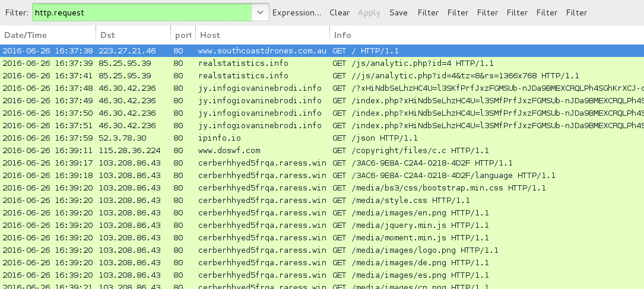
Task: Click the Apply filter button
Action: [x=369, y=12]
